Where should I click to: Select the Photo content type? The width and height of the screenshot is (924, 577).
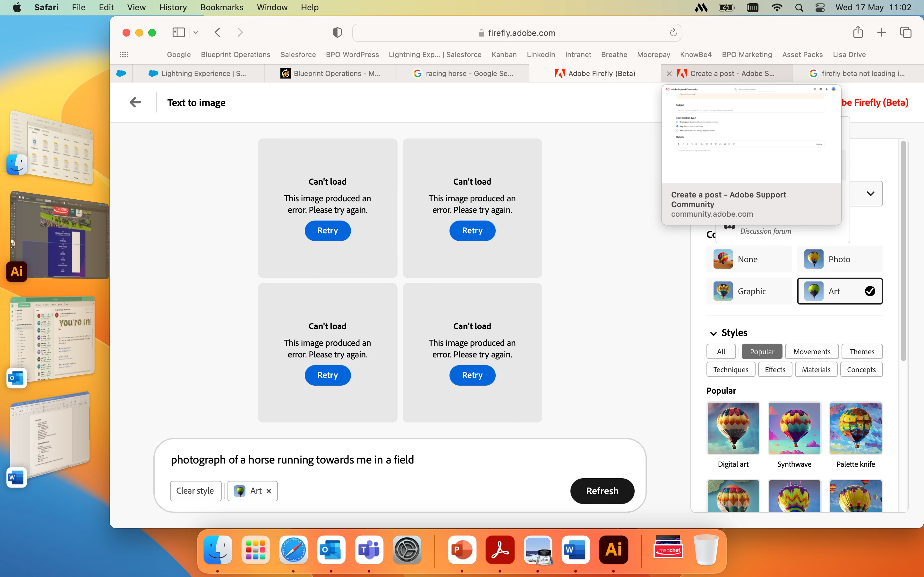(x=840, y=259)
